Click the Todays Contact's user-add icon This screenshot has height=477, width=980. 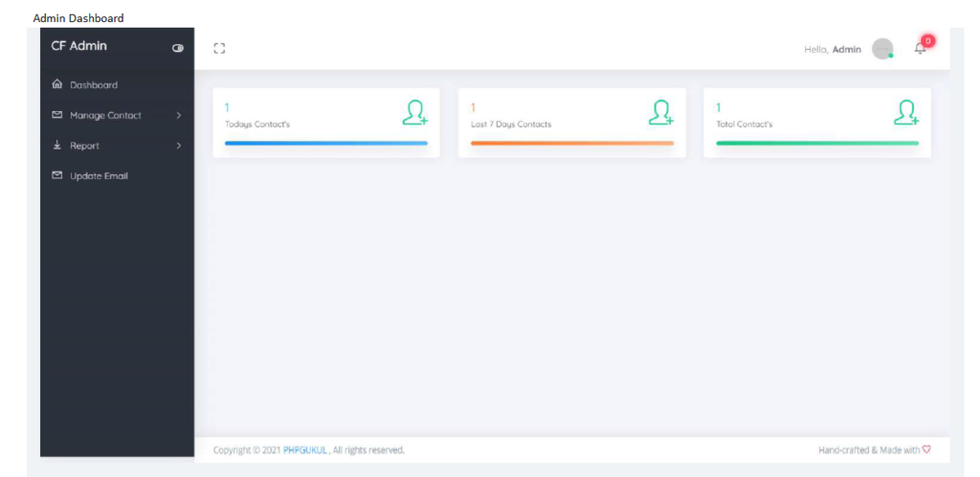415,112
